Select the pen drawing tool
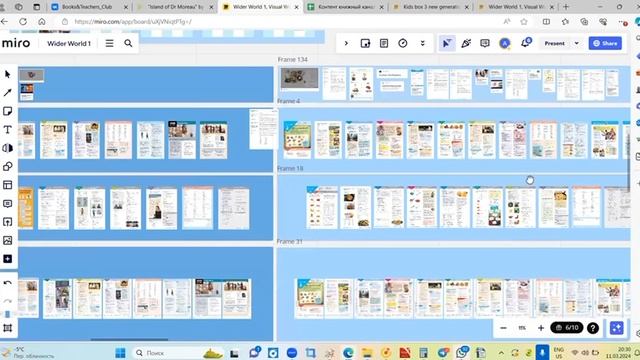Image resolution: width=640 pixels, height=360 pixels. point(7,93)
